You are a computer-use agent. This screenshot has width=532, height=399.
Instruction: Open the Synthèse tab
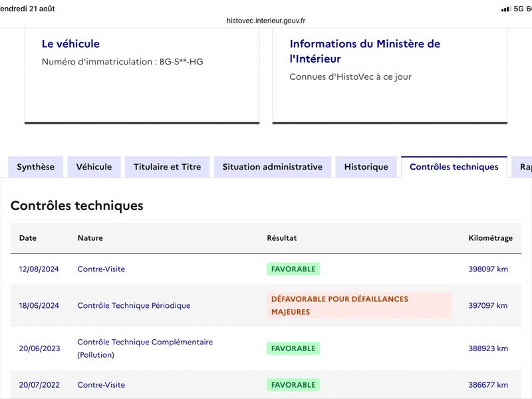coord(36,167)
